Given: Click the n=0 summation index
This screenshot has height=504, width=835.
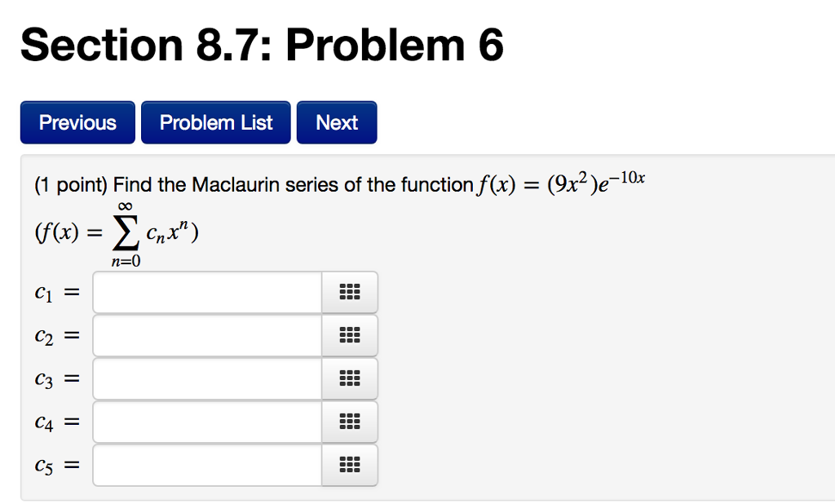Looking at the screenshot, I should 127,261.
